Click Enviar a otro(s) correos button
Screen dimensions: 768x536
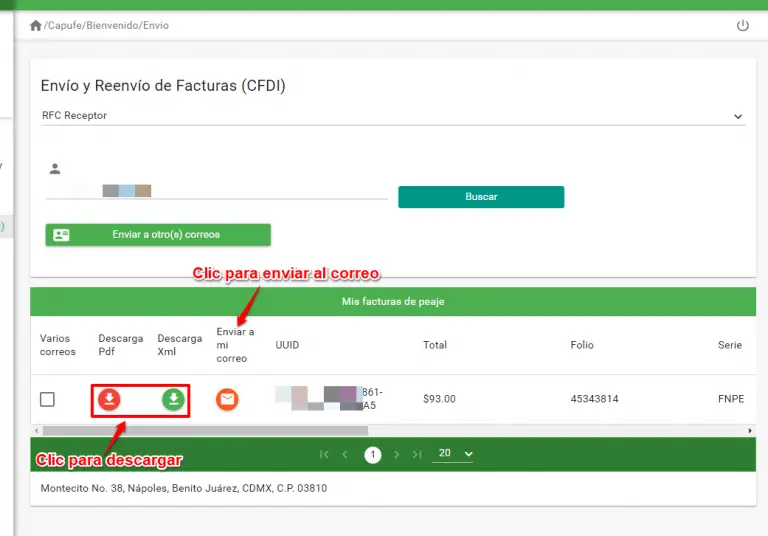pos(158,235)
